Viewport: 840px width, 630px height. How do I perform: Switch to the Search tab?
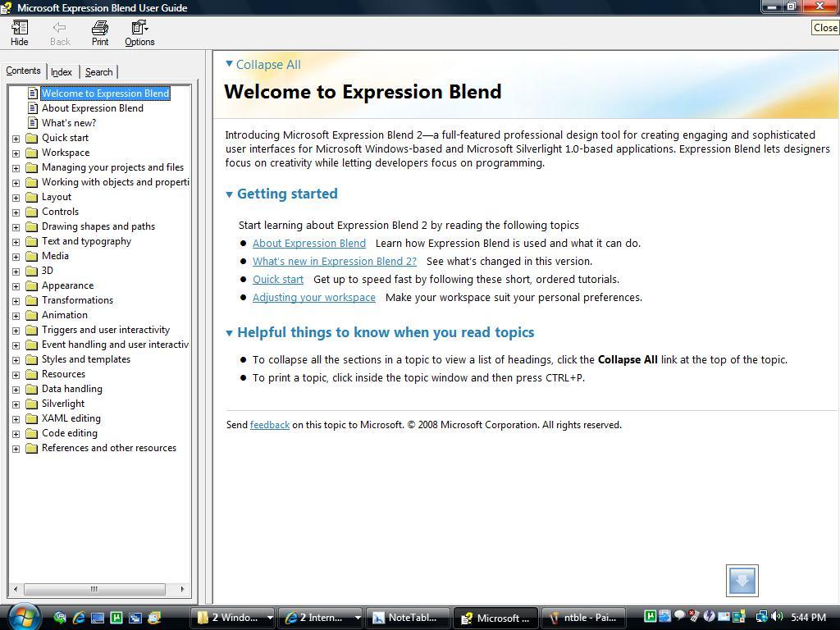(x=99, y=72)
